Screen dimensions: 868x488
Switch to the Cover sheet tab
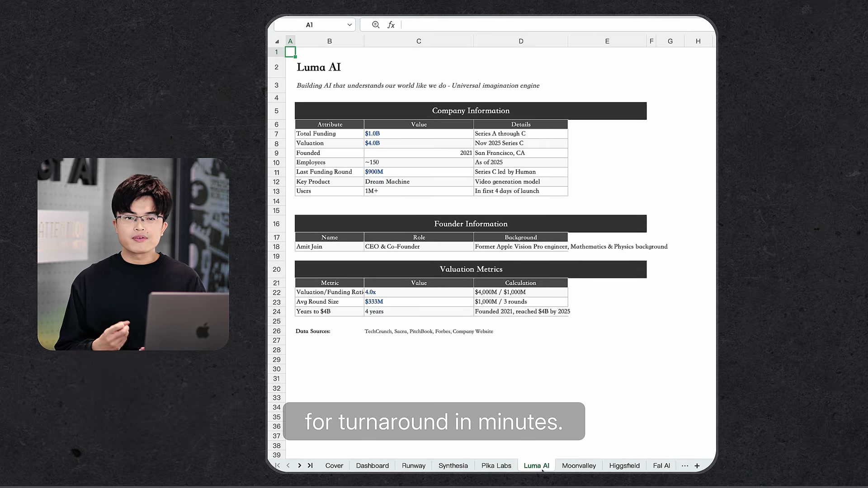(x=334, y=465)
